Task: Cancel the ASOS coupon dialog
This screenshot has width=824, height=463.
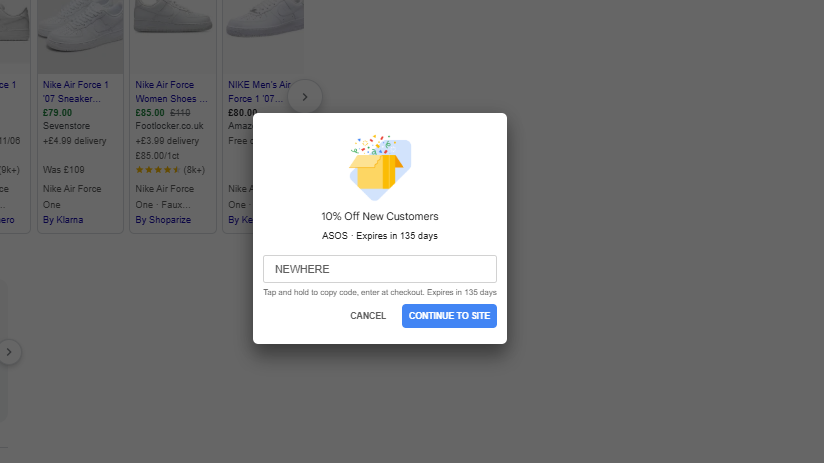Action: (x=368, y=316)
